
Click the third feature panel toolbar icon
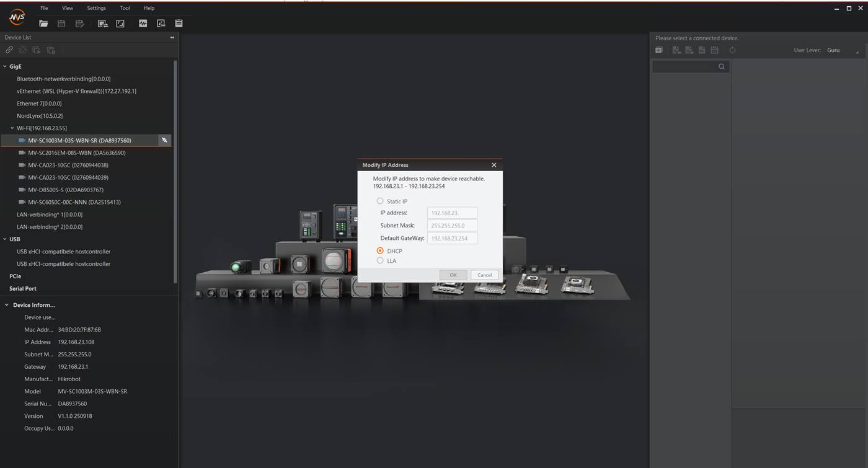tap(689, 50)
